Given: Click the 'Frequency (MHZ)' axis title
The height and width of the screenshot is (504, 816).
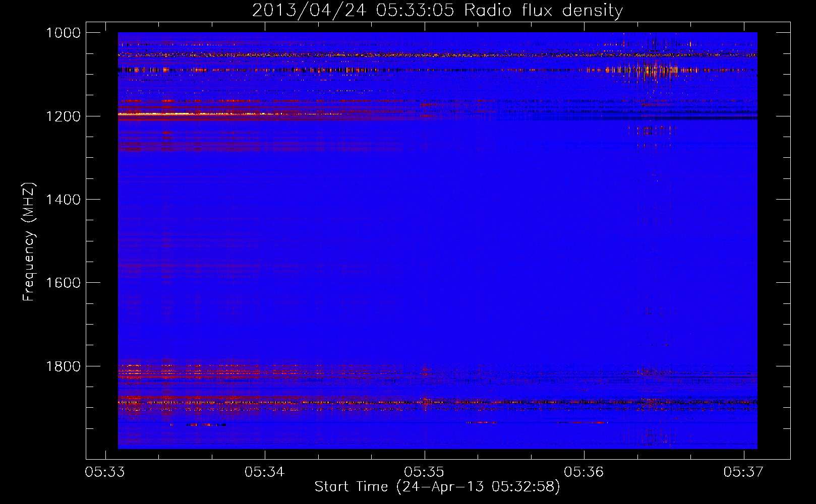Looking at the screenshot, I should (x=29, y=242).
